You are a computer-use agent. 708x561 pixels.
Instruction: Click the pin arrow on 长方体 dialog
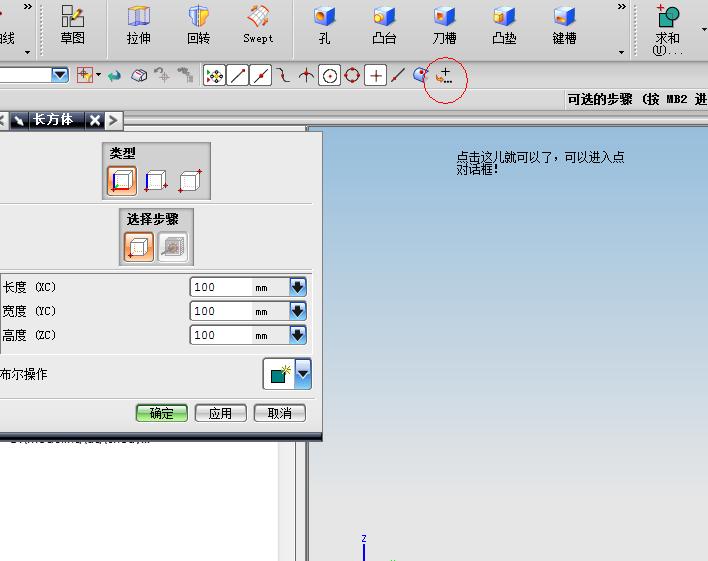(x=19, y=120)
